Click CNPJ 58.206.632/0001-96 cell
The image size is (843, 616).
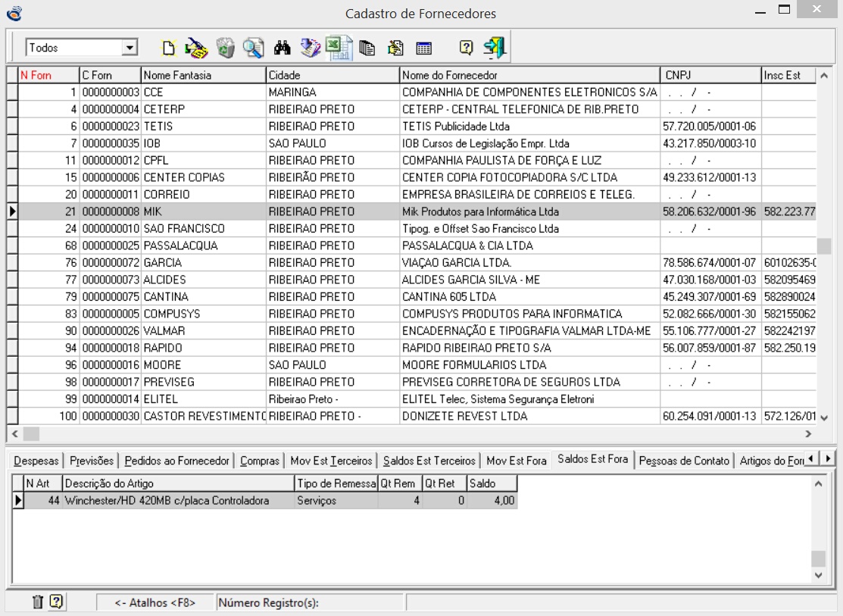(x=710, y=212)
